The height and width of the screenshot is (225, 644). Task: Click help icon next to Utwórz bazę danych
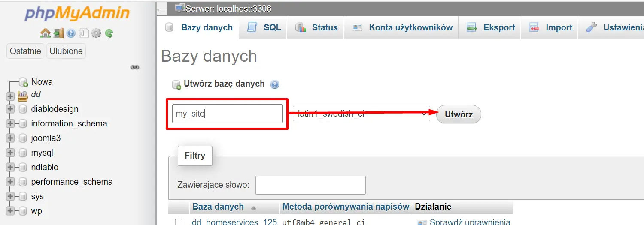click(275, 84)
